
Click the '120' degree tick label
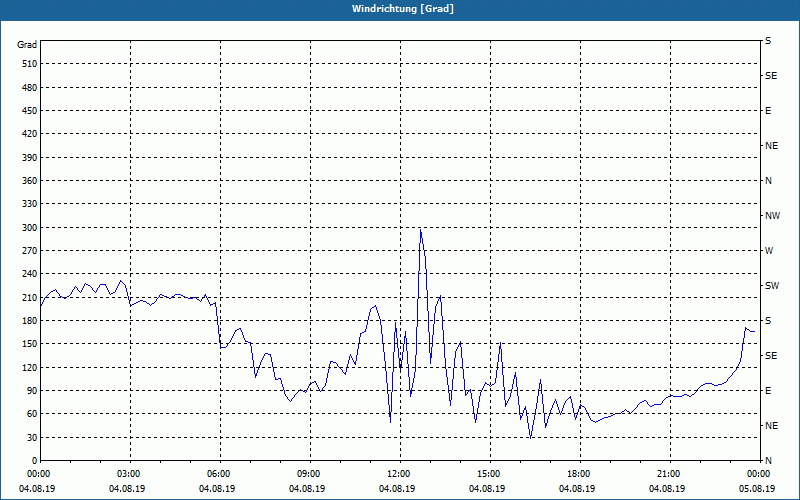[x=30, y=367]
